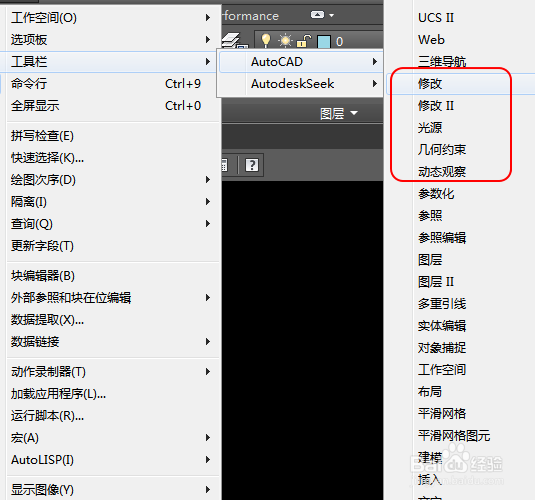
Task: Toggle the 实体编辑 toolbar entry
Action: [442, 326]
